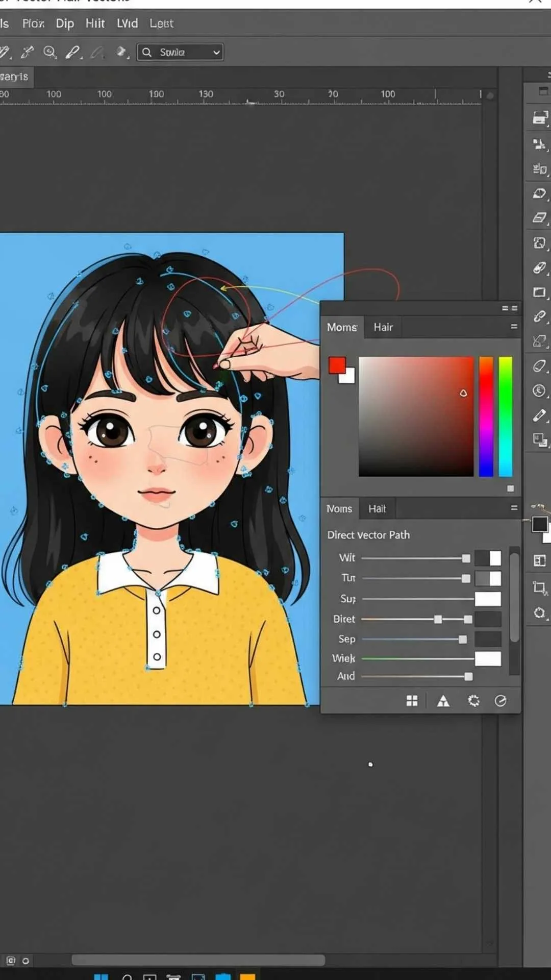Select the eraser tool in right toolbar

click(539, 218)
